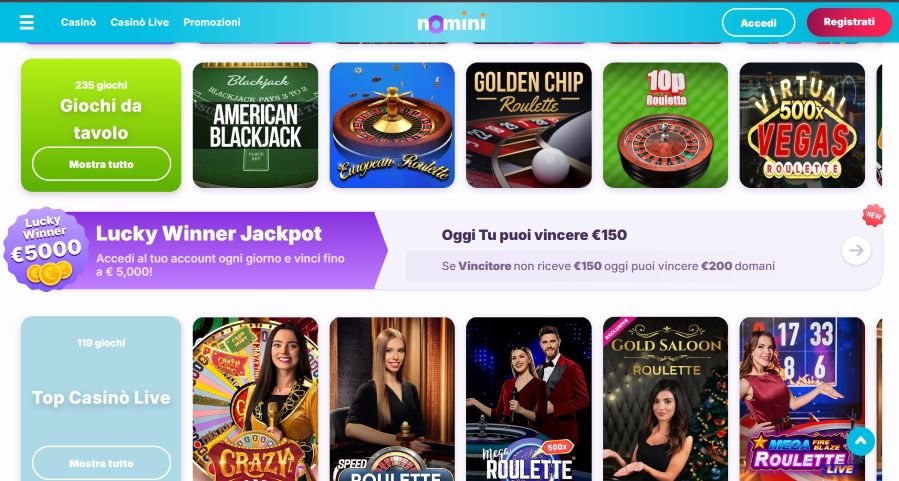This screenshot has height=481, width=899.
Task: Open the Promozioni page
Action: click(x=212, y=22)
